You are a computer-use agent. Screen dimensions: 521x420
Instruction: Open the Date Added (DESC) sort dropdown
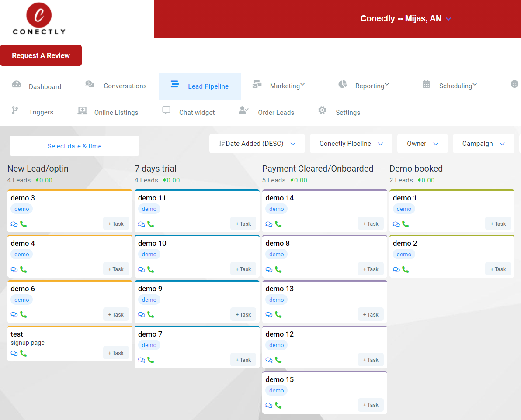point(257,144)
